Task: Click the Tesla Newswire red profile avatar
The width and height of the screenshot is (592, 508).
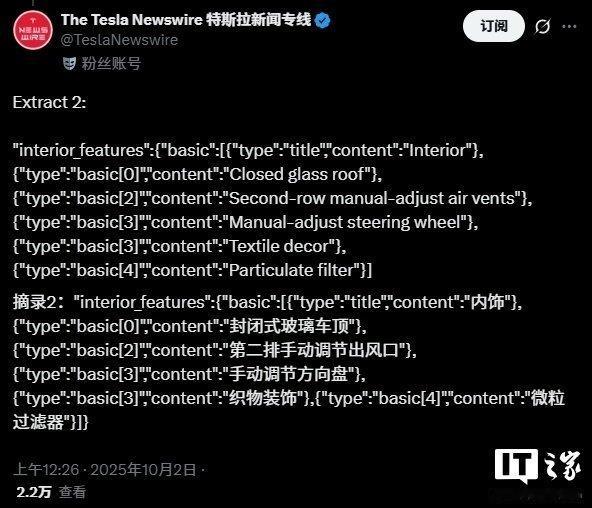Action: 32,30
